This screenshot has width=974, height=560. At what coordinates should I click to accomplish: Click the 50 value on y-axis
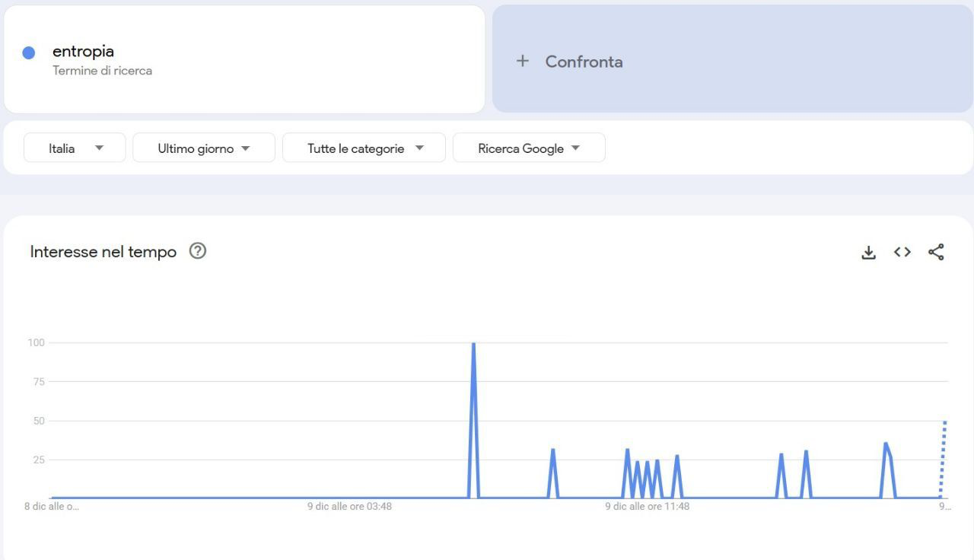pos(39,421)
